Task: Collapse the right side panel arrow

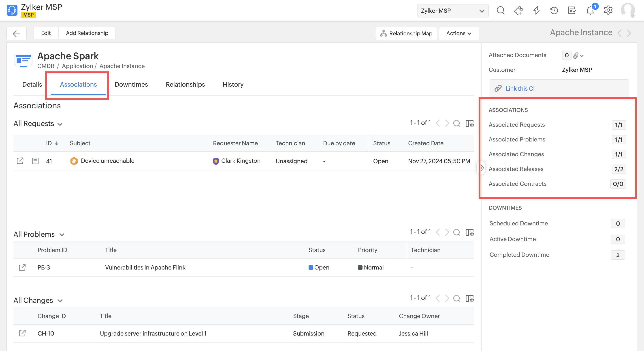Action: tap(482, 168)
